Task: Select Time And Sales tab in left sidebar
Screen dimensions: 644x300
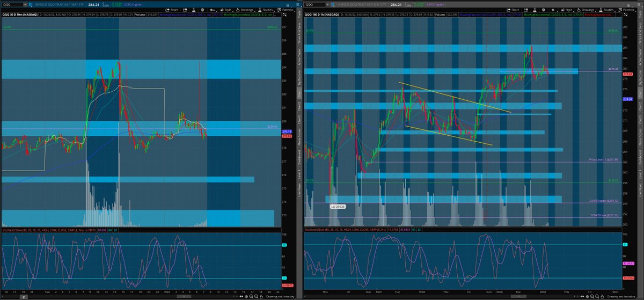Action: [298, 32]
